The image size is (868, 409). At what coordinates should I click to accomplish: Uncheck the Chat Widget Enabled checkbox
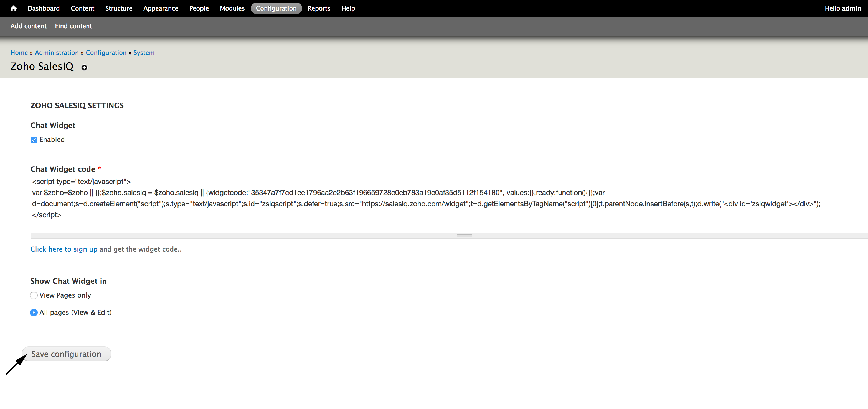click(34, 140)
